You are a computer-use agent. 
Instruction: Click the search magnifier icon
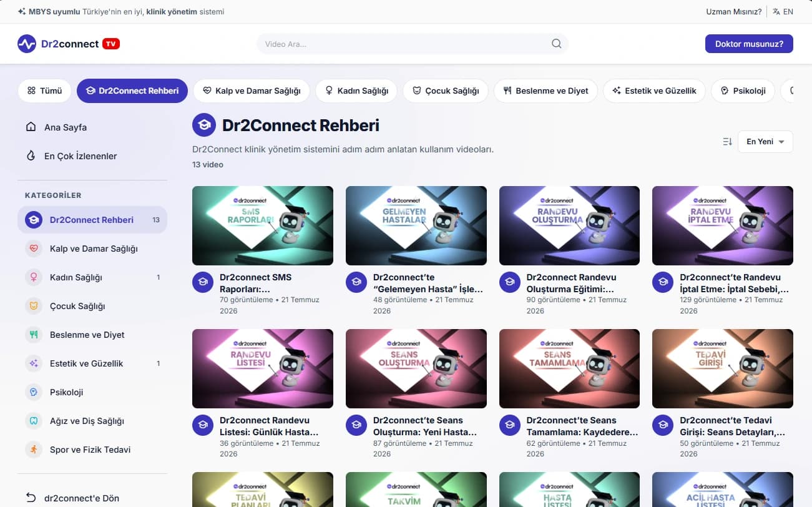[556, 44]
